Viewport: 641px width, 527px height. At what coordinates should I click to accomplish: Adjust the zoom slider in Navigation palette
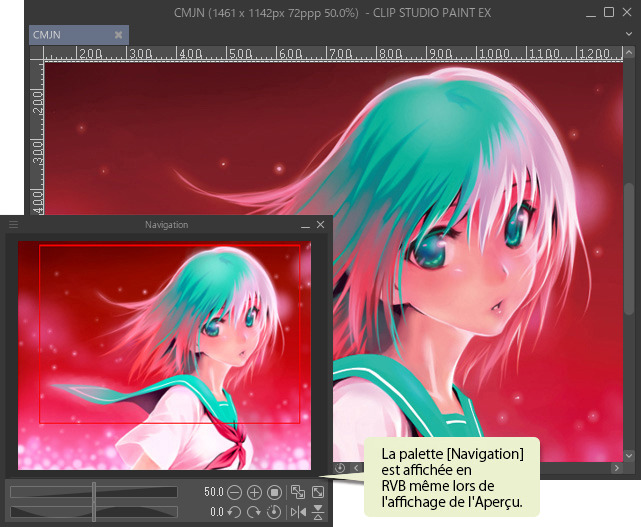click(94, 492)
